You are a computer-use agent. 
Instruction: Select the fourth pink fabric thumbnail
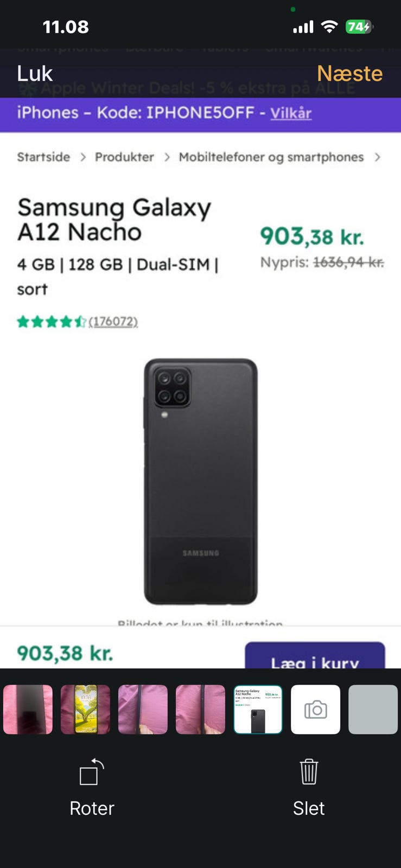[200, 710]
